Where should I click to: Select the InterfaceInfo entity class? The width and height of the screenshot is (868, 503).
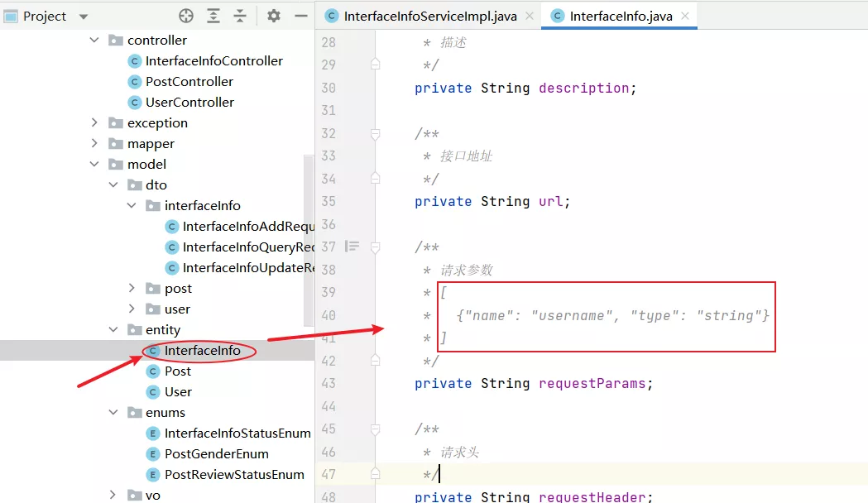[202, 350]
